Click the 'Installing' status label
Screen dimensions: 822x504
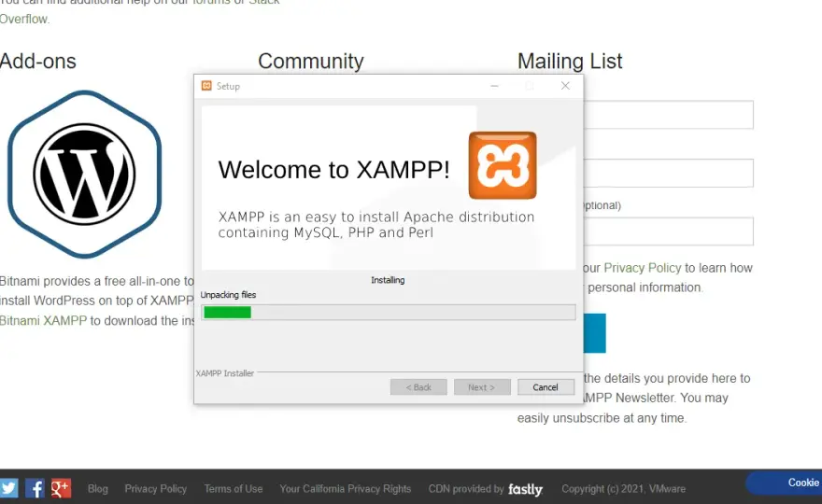pyautogui.click(x=388, y=280)
